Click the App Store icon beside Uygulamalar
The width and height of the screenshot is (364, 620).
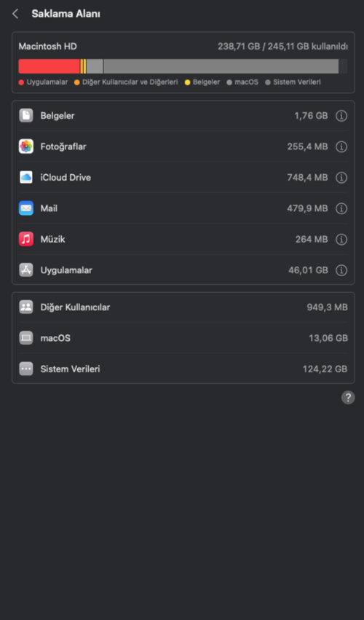(26, 270)
